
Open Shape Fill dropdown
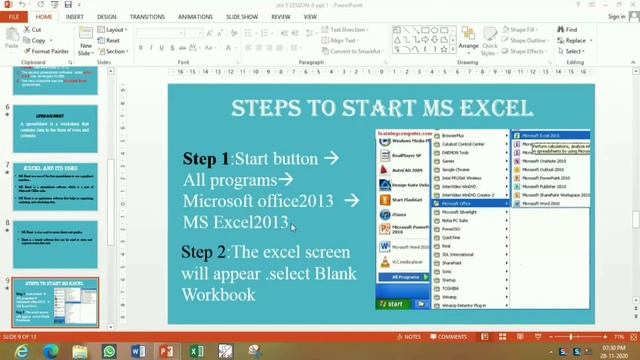click(x=520, y=30)
